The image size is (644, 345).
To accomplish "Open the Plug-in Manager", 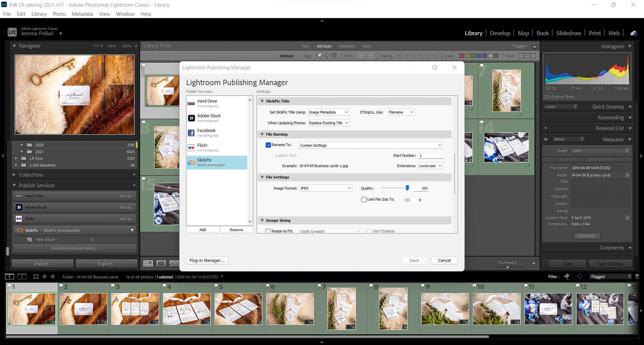I will pos(207,261).
